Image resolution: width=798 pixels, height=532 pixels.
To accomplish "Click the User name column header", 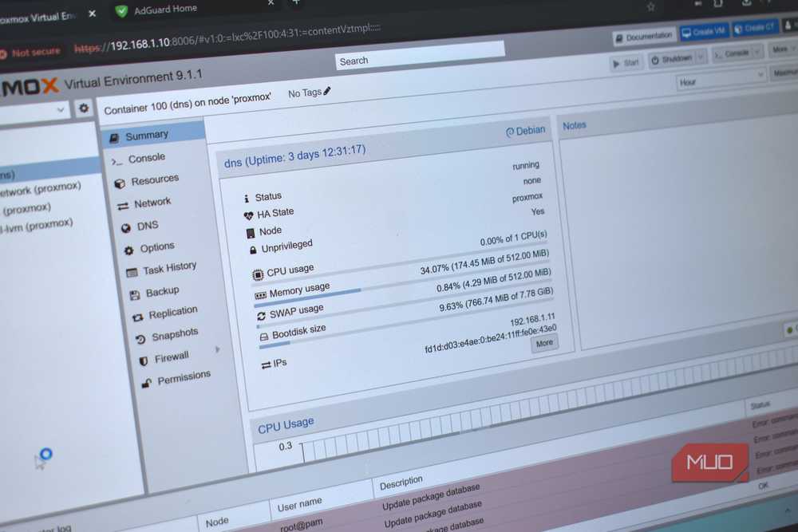I will point(299,505).
